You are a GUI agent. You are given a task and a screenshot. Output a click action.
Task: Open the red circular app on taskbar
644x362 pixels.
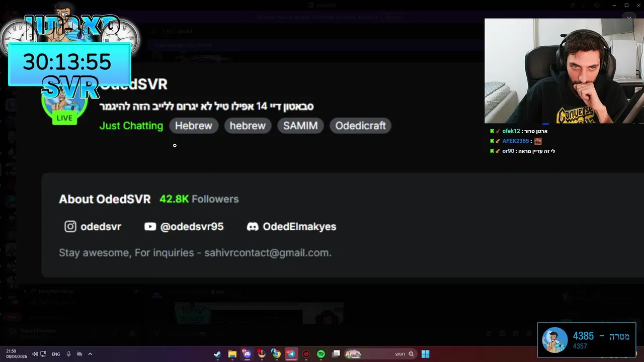[x=306, y=354]
